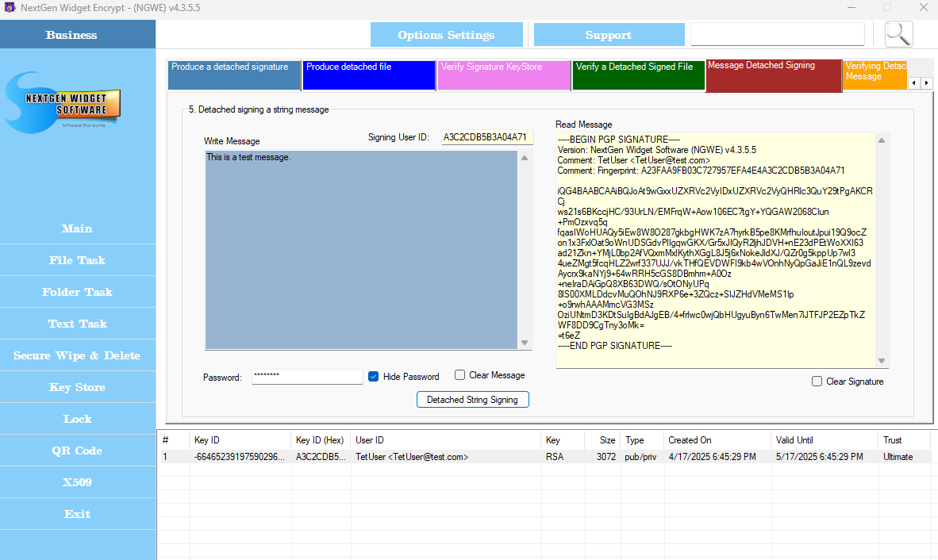
Task: Open the Verify Signature KeyStore tab
Action: tap(504, 75)
